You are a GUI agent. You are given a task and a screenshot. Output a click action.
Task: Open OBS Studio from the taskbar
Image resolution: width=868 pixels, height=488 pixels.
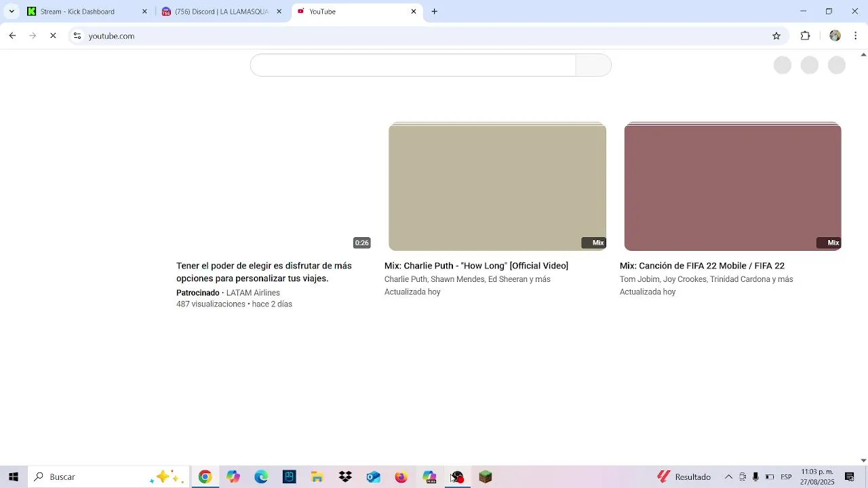[x=457, y=477]
